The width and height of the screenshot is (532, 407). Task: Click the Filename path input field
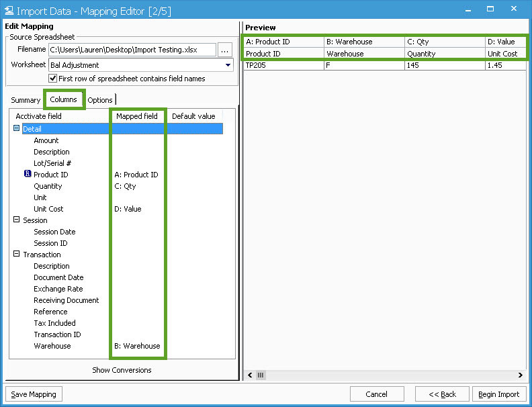click(x=132, y=50)
